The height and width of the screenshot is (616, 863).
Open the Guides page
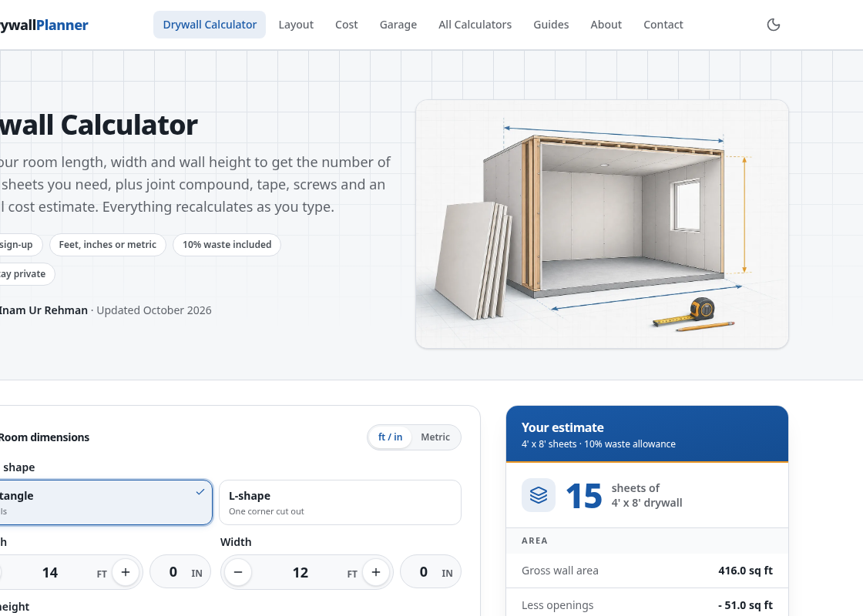tap(551, 25)
